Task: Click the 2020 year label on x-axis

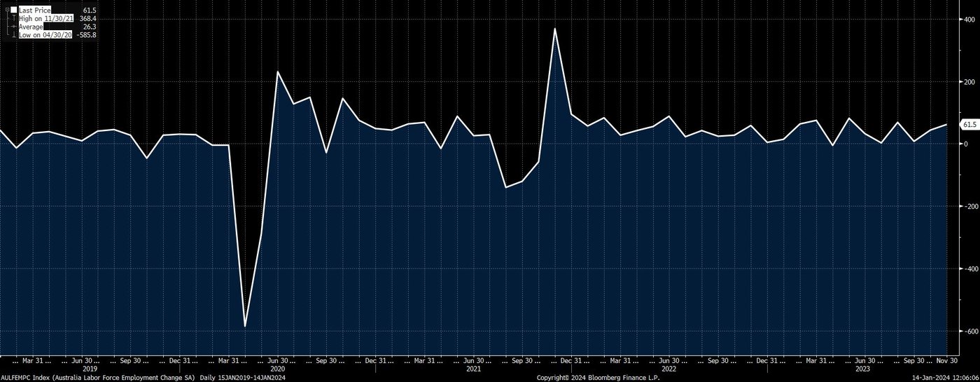Action: point(277,369)
